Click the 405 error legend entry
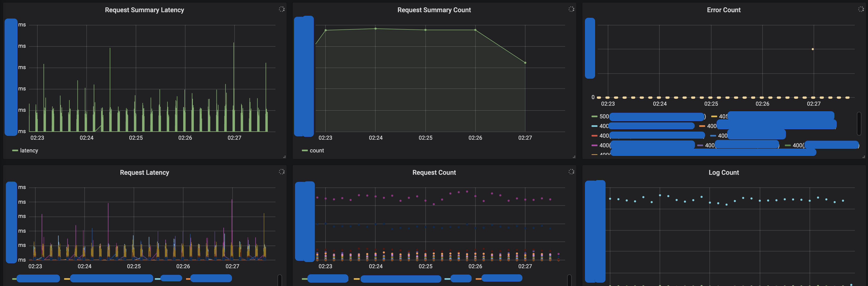Screen dimensions: 868x286 click(723, 116)
